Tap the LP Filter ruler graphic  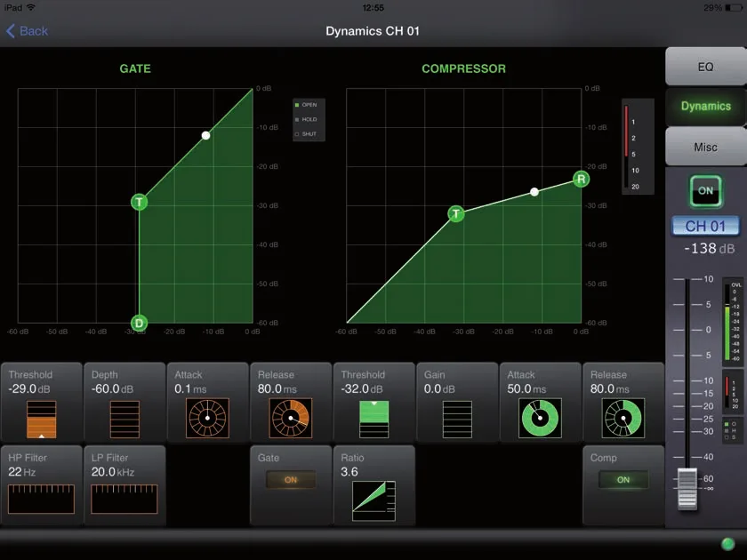coord(124,499)
